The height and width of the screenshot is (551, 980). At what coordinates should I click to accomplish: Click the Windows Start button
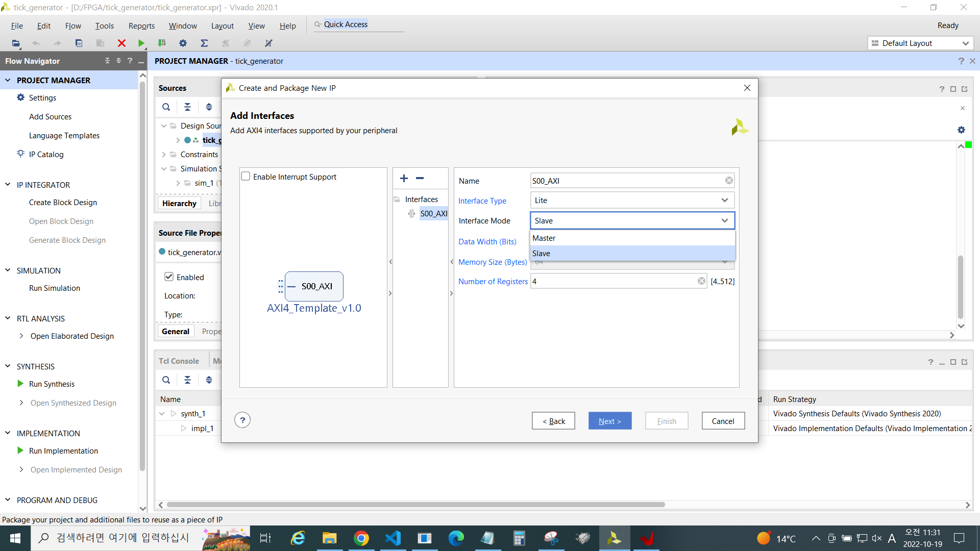(15, 538)
